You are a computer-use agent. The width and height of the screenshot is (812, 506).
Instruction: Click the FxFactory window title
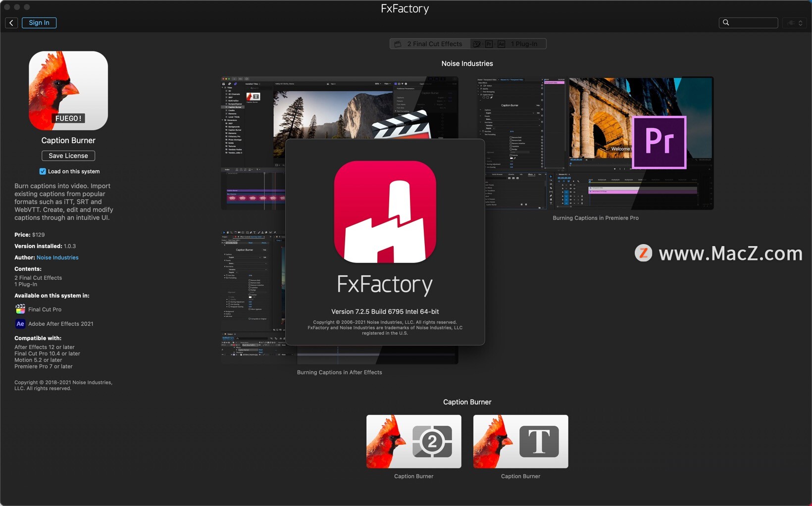coord(405,8)
